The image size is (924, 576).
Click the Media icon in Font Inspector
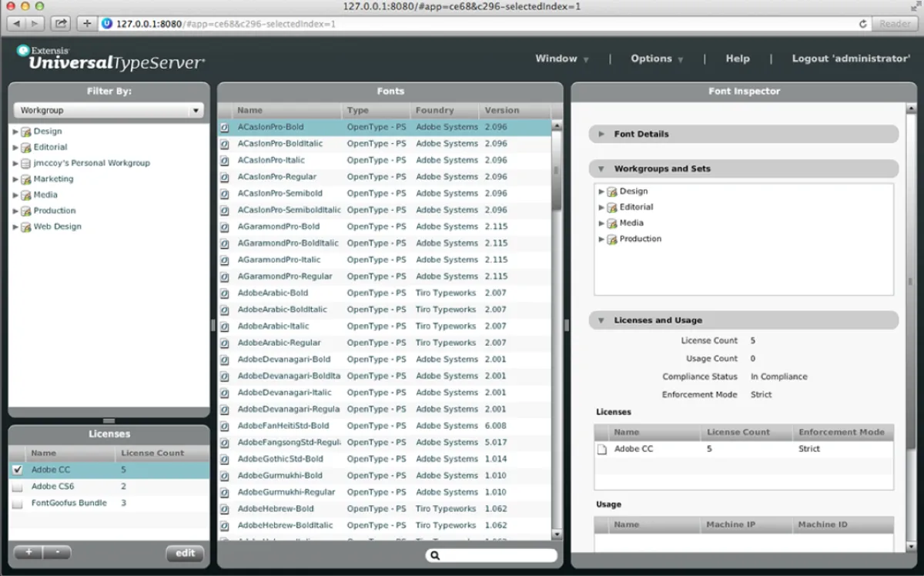(x=612, y=223)
